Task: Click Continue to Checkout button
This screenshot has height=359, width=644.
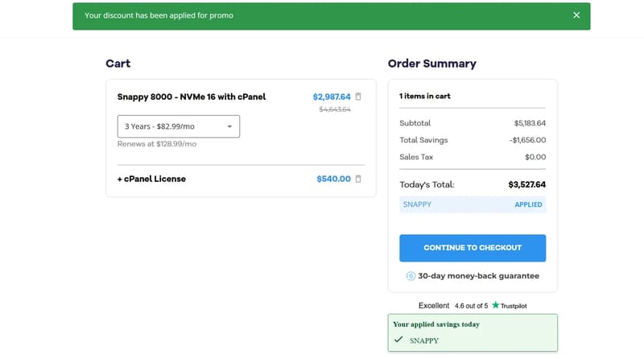Action: tap(473, 248)
